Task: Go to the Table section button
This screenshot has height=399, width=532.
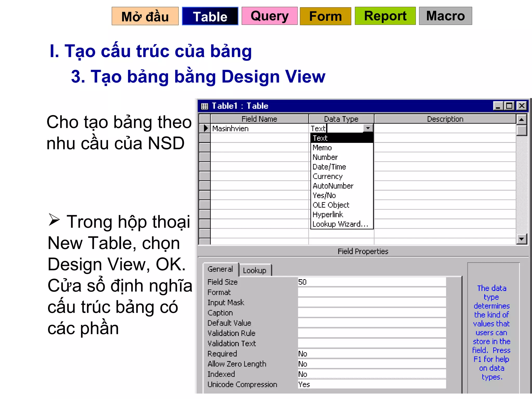Action: pos(210,16)
